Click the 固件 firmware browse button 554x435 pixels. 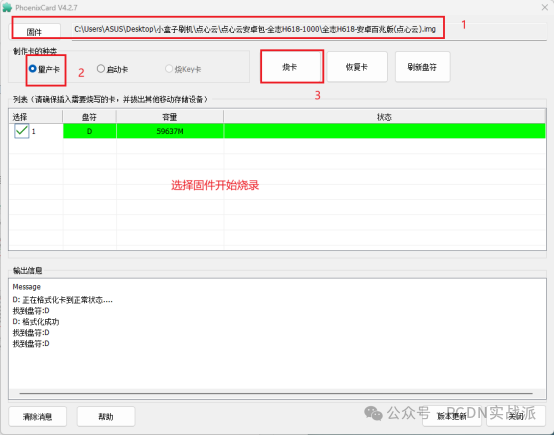click(34, 32)
